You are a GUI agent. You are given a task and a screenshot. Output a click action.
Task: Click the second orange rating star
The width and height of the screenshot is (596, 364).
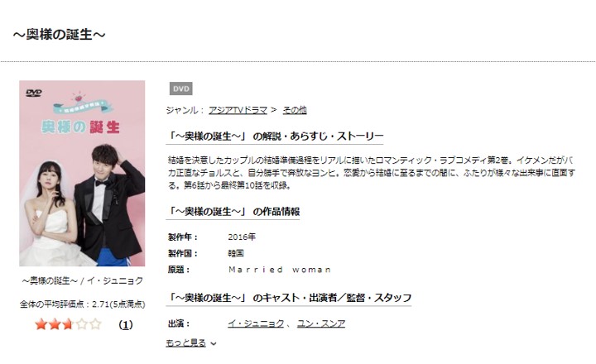point(55,324)
